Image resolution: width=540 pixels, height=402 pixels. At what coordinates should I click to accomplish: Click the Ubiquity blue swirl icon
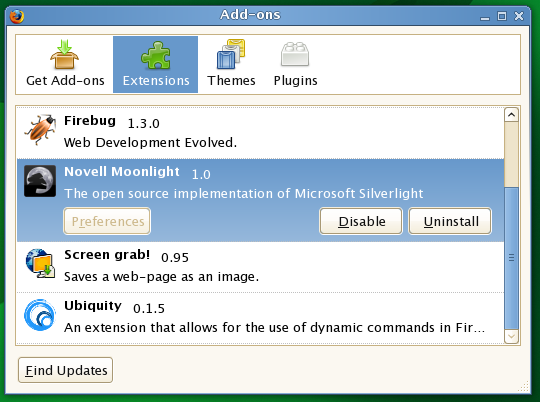click(40, 315)
